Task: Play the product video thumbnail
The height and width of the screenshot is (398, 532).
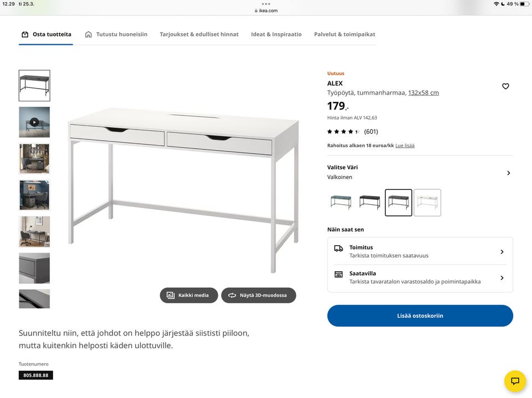Action: tap(34, 122)
